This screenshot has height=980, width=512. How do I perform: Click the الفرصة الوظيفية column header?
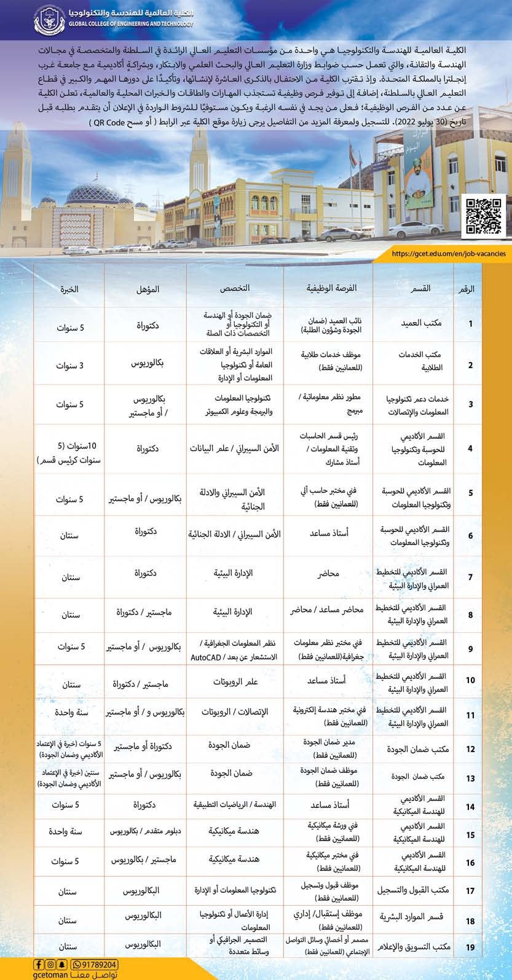point(332,288)
